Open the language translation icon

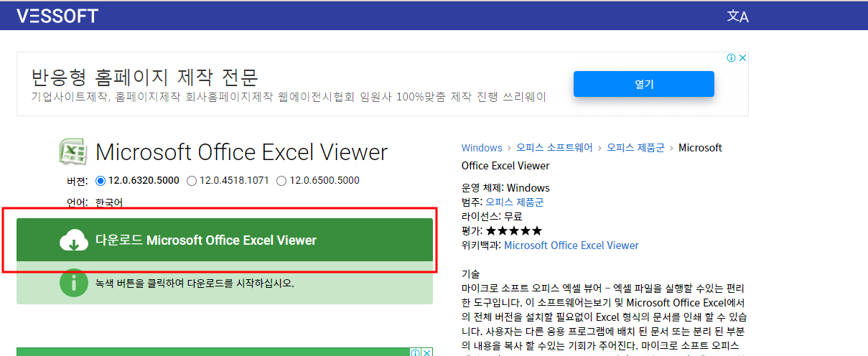[737, 17]
